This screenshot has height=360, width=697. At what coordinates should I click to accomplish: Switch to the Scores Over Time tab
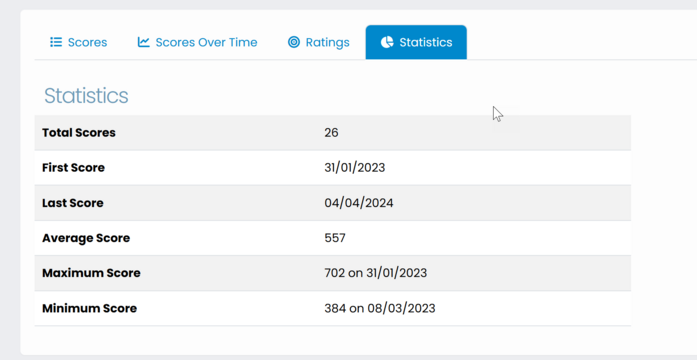pos(197,42)
